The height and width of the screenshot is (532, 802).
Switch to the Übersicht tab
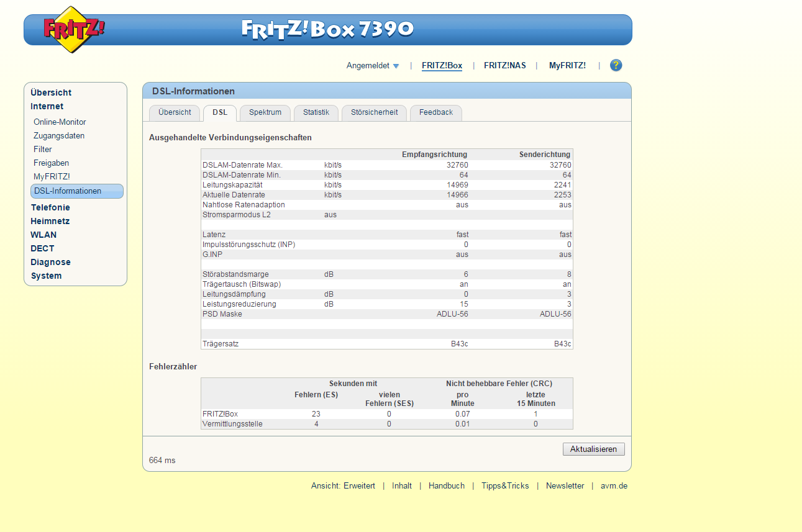175,112
